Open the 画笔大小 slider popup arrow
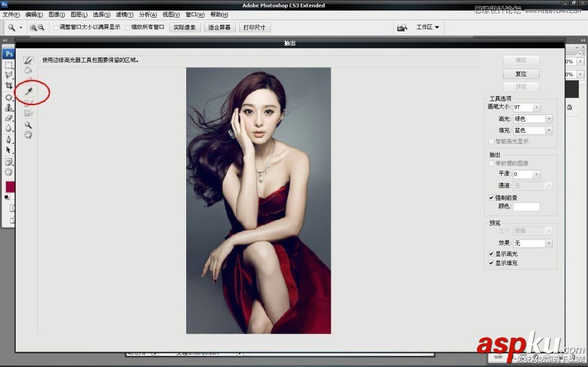 tap(536, 108)
